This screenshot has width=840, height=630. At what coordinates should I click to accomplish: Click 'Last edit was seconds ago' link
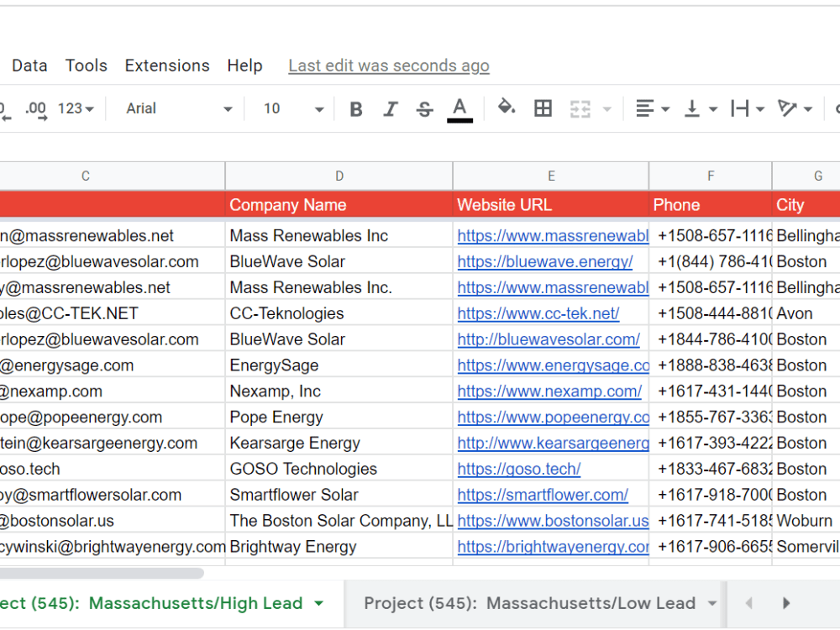click(389, 66)
